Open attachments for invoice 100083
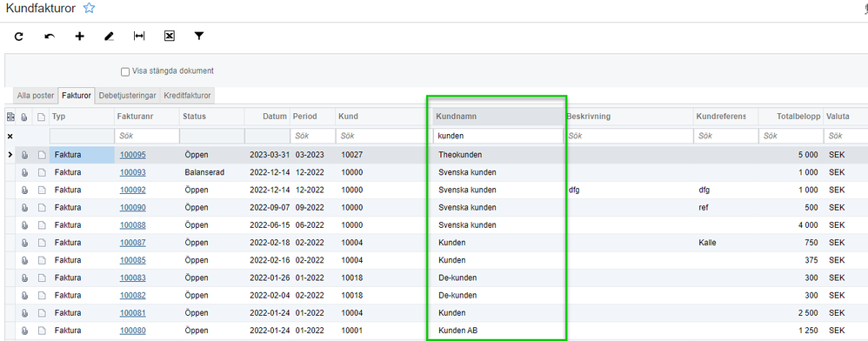The image size is (868, 341). (24, 277)
